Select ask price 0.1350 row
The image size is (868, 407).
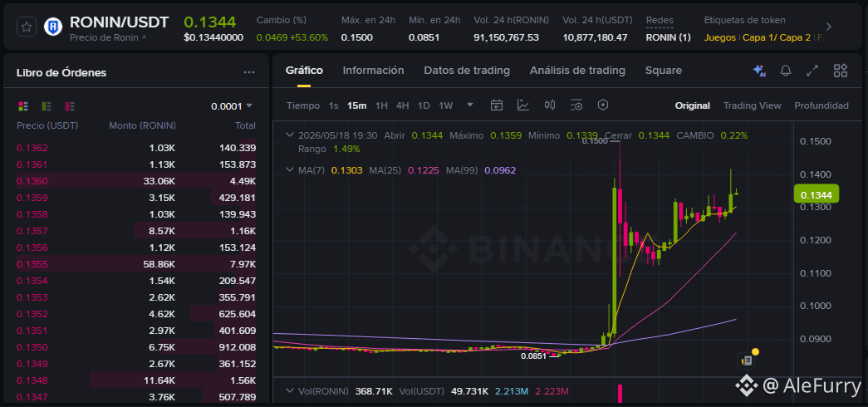tap(136, 347)
